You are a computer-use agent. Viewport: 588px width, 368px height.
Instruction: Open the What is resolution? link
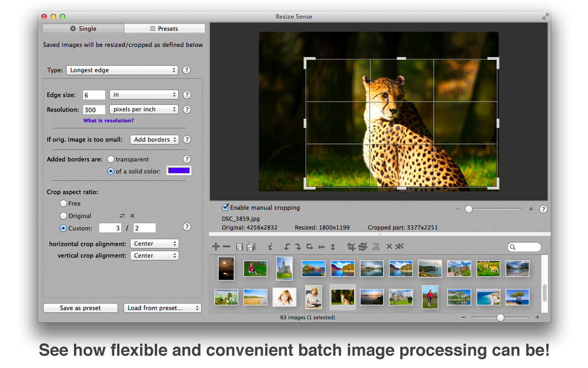[109, 121]
